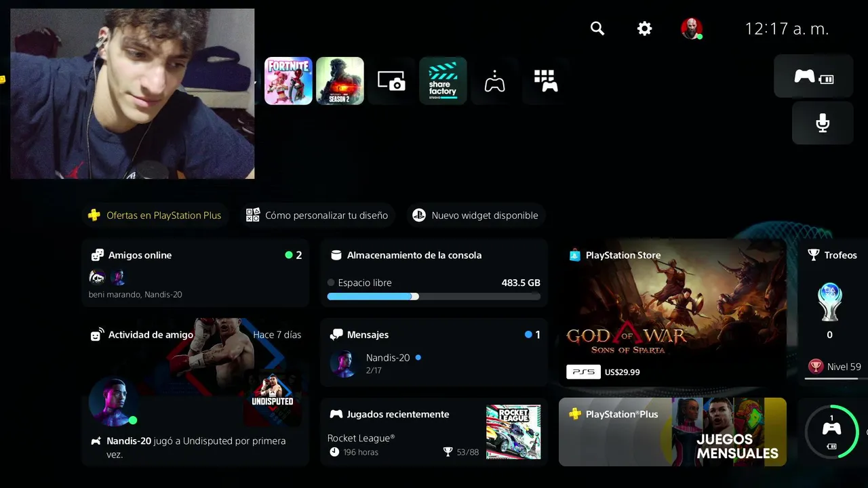Click the second online friend avatar

point(118,277)
